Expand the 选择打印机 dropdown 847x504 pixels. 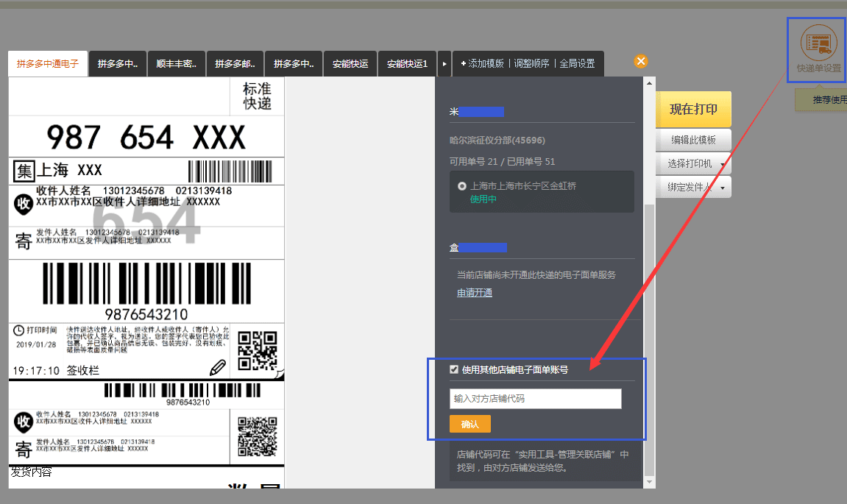click(693, 163)
